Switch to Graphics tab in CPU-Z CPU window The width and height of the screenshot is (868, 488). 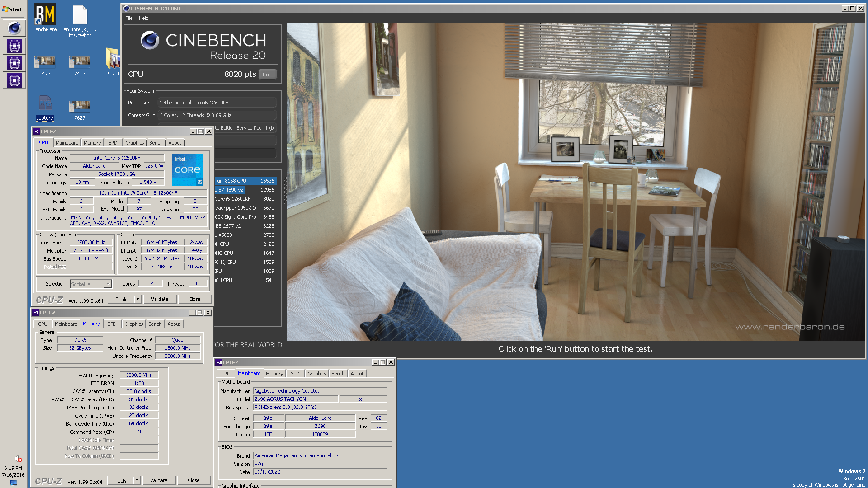pos(135,143)
